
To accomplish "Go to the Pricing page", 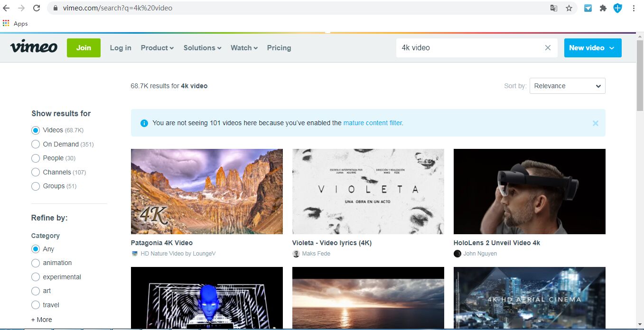I will (279, 47).
